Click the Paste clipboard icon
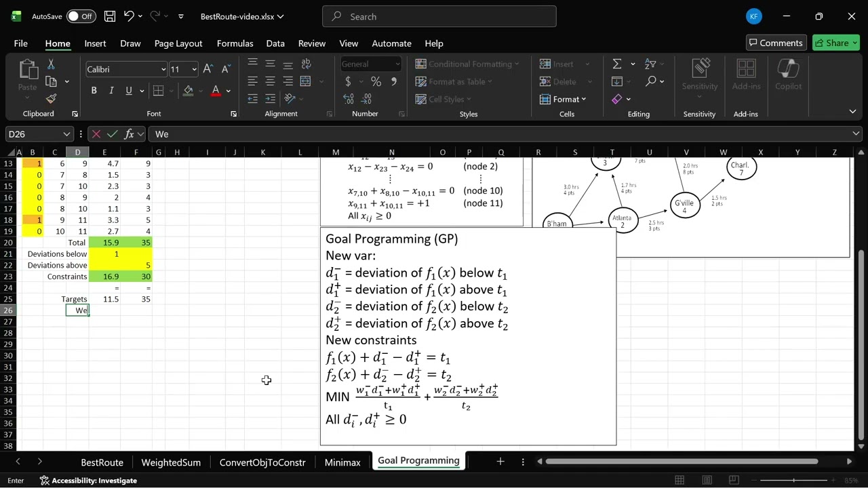Image resolution: width=868 pixels, height=488 pixels. pyautogui.click(x=28, y=69)
